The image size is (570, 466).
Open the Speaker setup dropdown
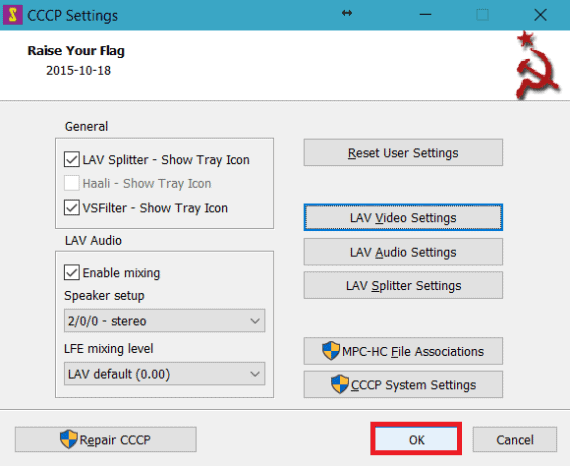pyautogui.click(x=164, y=321)
